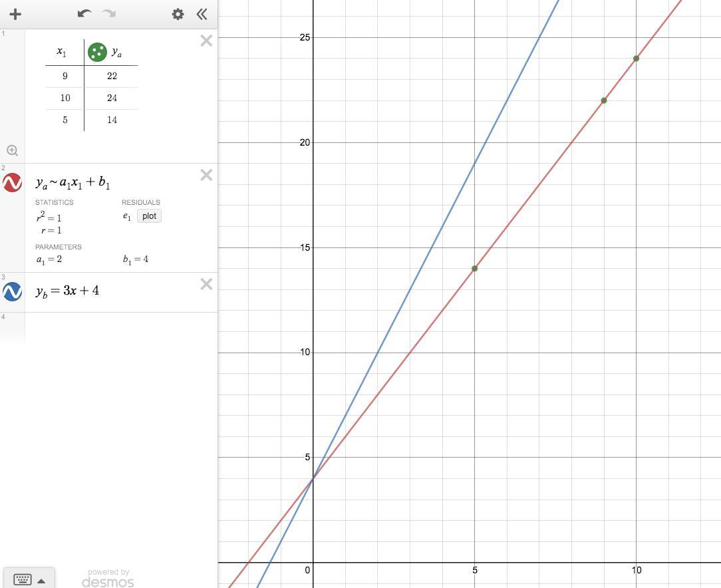Screen dimensions: 721x588
Task: Edit table cell with value 5
Action: point(65,120)
